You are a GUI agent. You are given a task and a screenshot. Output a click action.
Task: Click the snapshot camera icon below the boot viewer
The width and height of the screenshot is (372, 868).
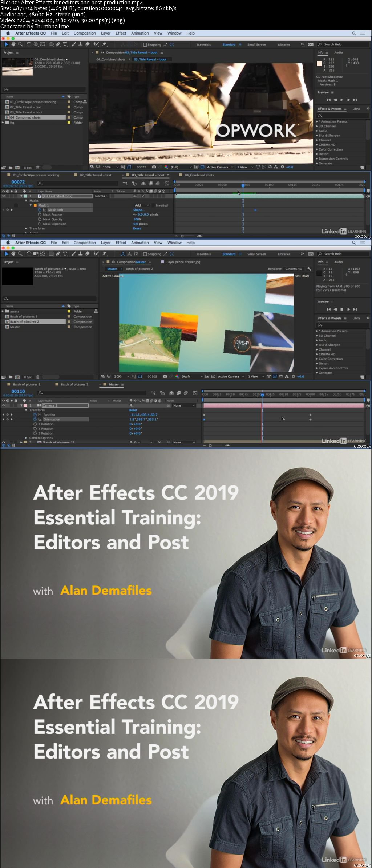tap(154, 167)
